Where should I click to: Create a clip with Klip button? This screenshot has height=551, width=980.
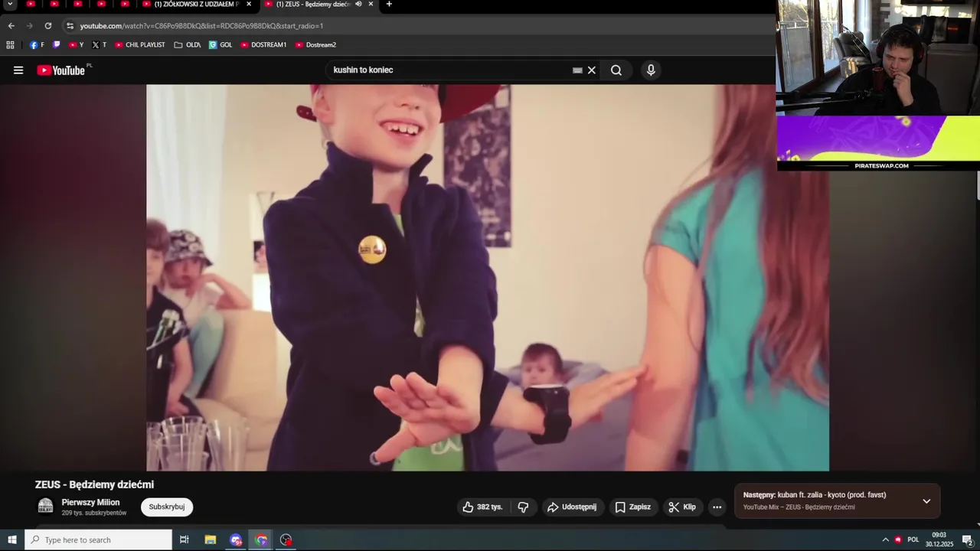[682, 507]
